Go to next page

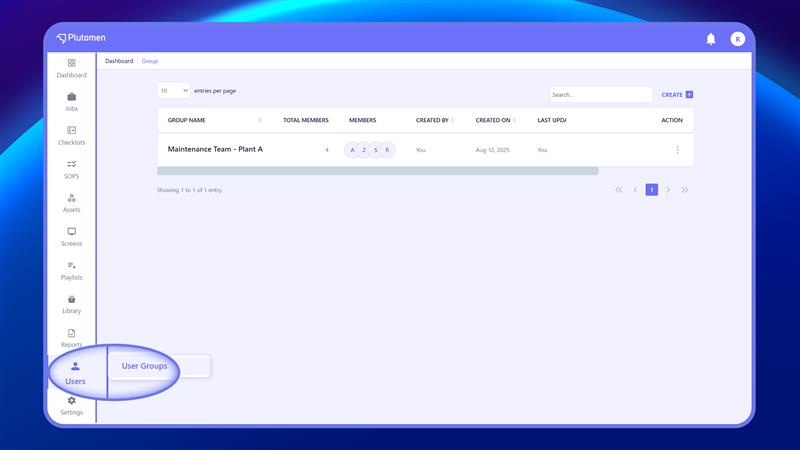[x=668, y=190]
